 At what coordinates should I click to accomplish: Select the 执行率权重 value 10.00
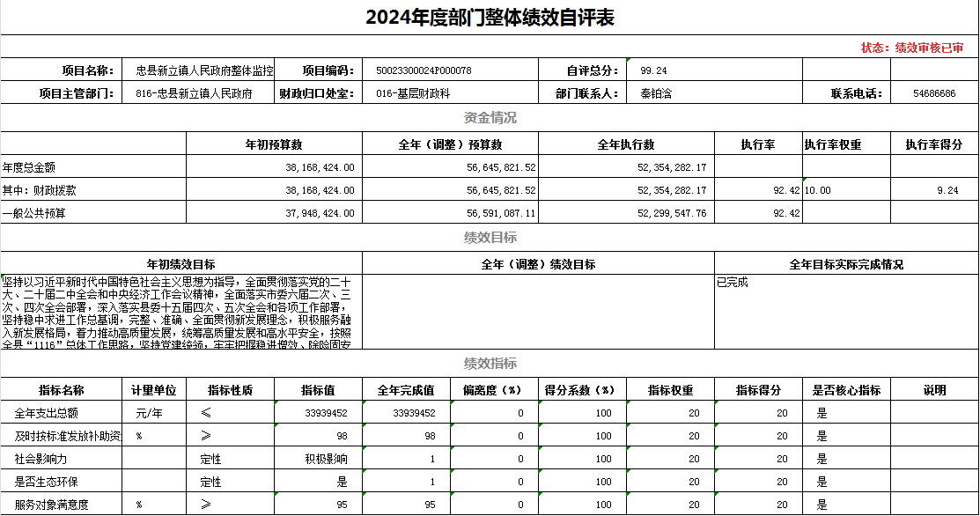(817, 190)
